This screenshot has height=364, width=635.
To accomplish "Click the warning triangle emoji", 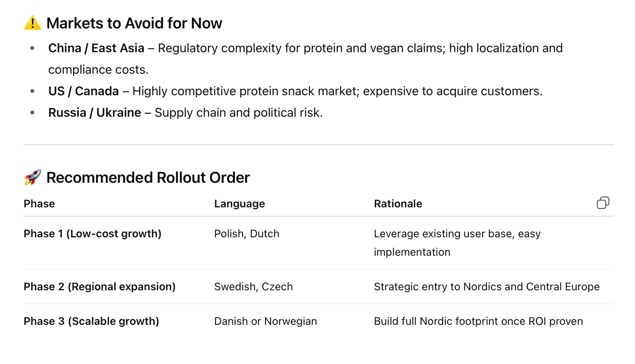I will click(33, 23).
